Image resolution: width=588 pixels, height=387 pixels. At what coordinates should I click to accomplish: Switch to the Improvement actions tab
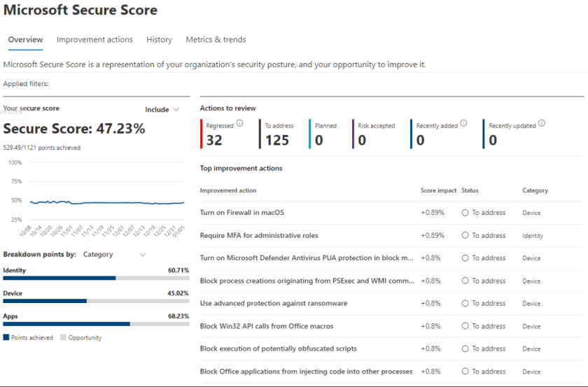tap(94, 40)
